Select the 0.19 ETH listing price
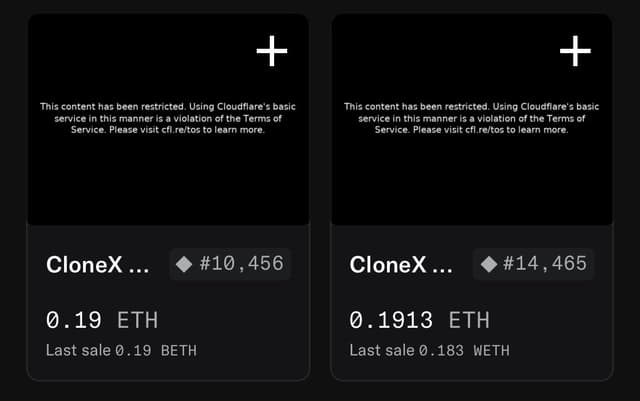 click(x=102, y=320)
